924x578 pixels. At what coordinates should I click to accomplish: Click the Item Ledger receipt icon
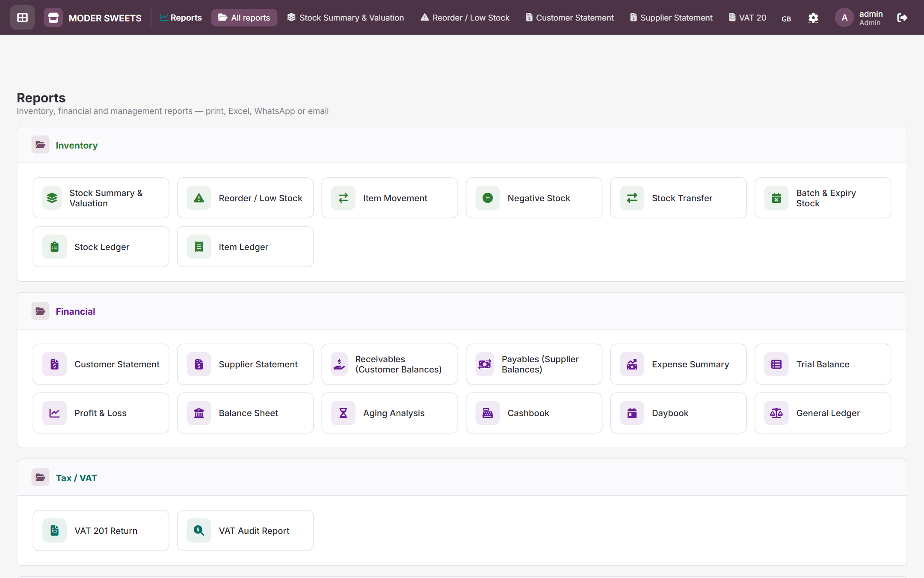[199, 247]
